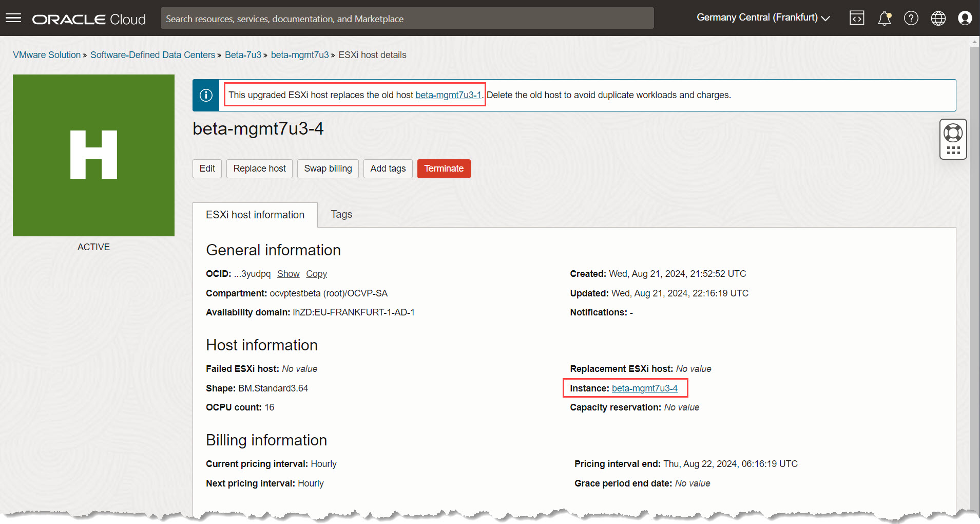This screenshot has height=524, width=980.
Task: Open the hamburger navigation menu
Action: [13, 18]
